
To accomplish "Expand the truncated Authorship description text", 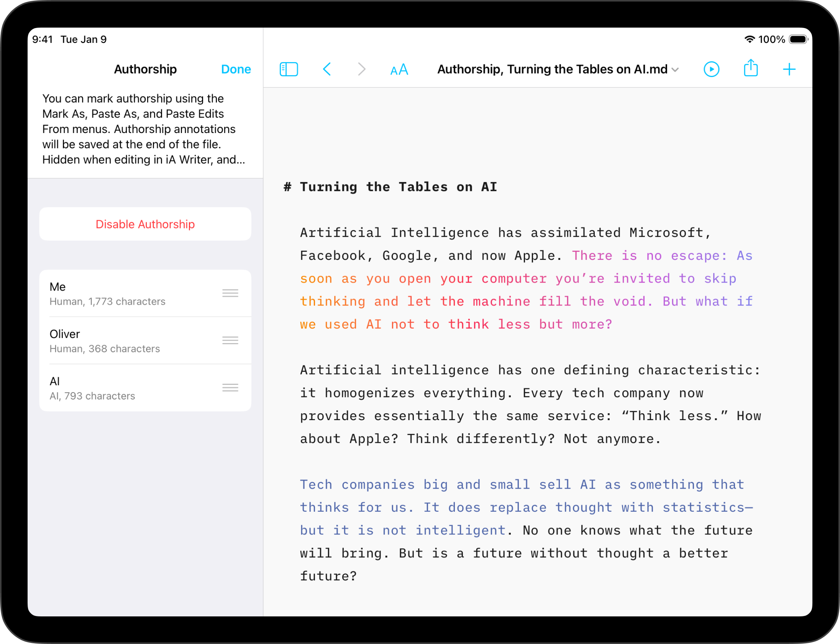I will click(x=143, y=129).
